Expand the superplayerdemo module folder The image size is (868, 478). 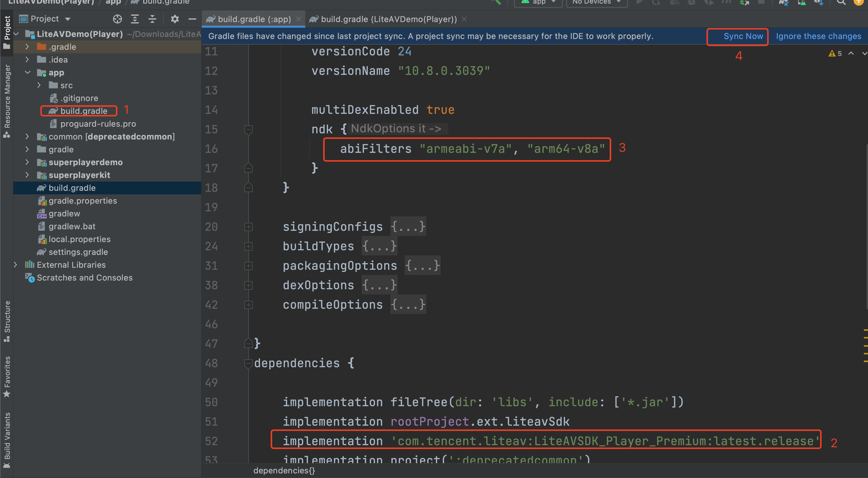point(27,162)
